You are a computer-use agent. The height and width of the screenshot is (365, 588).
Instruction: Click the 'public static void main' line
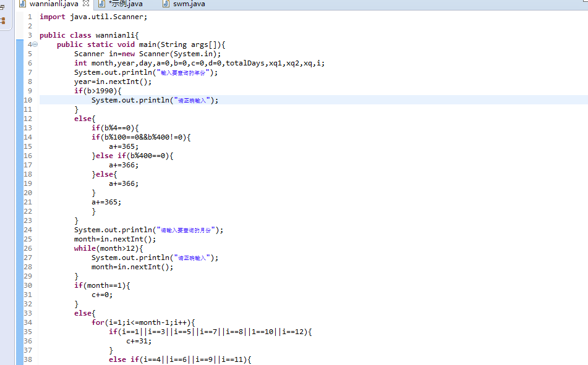point(141,44)
